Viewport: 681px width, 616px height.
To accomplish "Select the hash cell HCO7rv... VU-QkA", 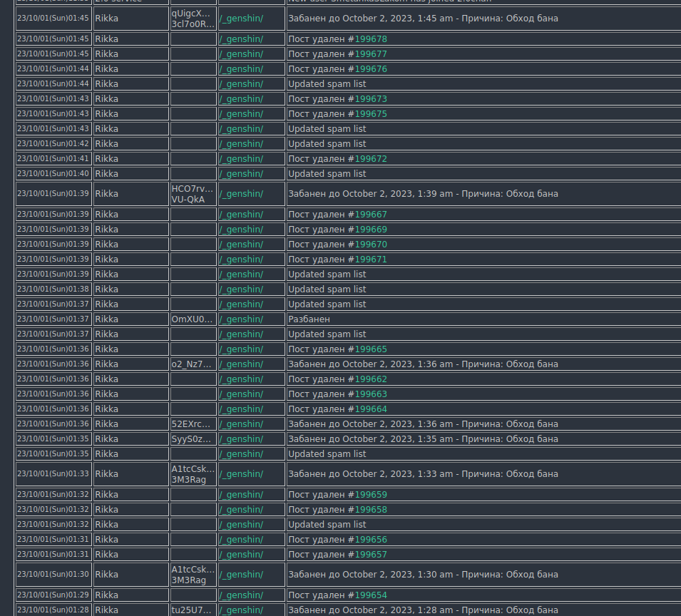I will 193,194.
